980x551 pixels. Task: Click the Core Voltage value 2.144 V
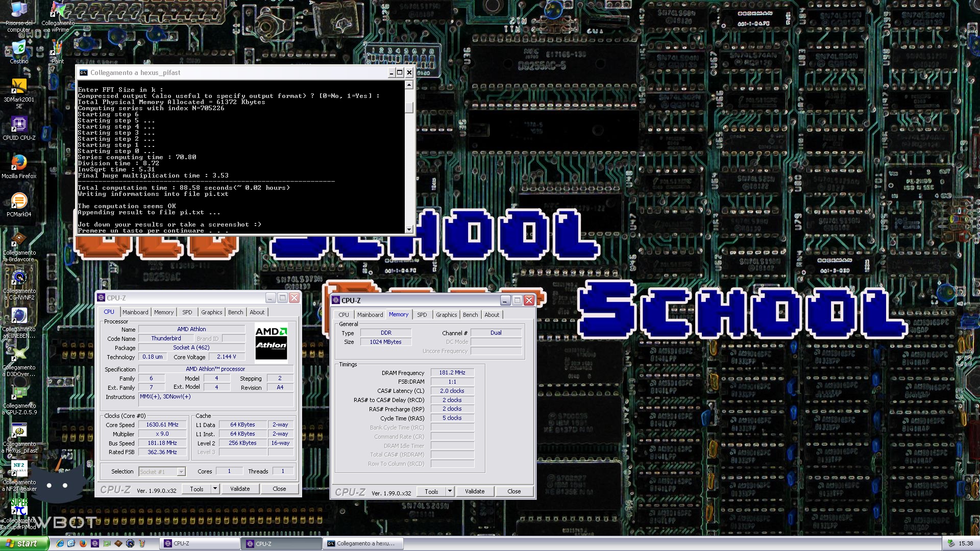tap(226, 357)
